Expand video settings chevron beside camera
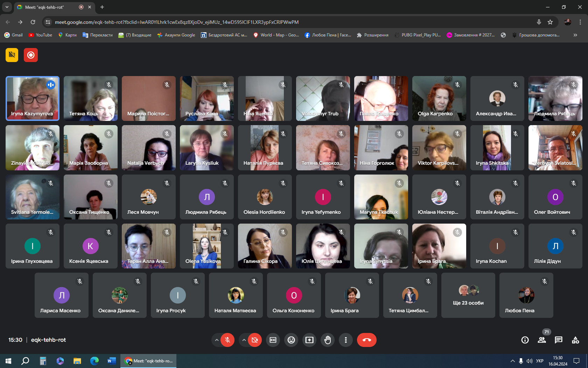Image resolution: width=588 pixels, height=368 pixels. (244, 340)
